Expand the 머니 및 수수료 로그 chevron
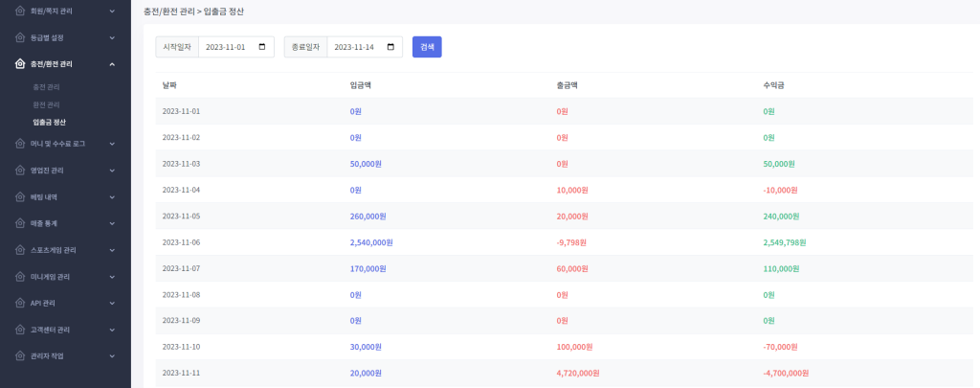This screenshot has width=980, height=388. pos(112,144)
